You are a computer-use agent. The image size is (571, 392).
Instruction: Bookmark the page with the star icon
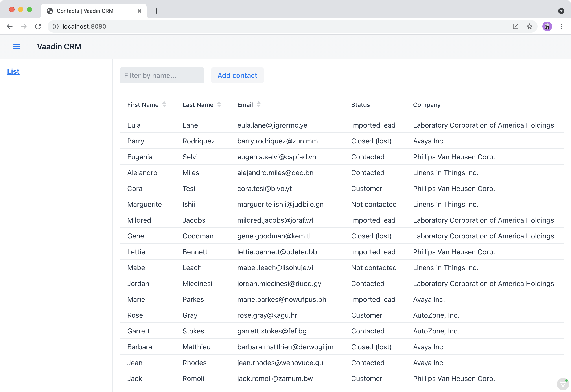point(529,26)
